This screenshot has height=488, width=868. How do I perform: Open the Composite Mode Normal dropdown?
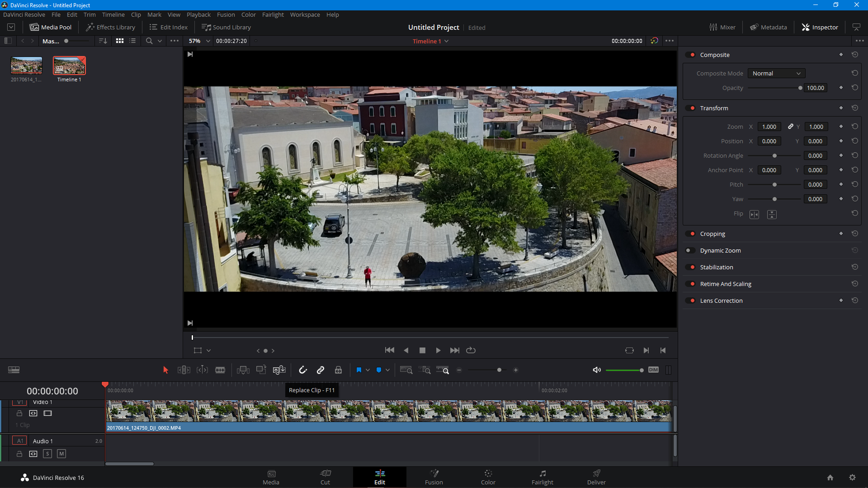click(776, 73)
